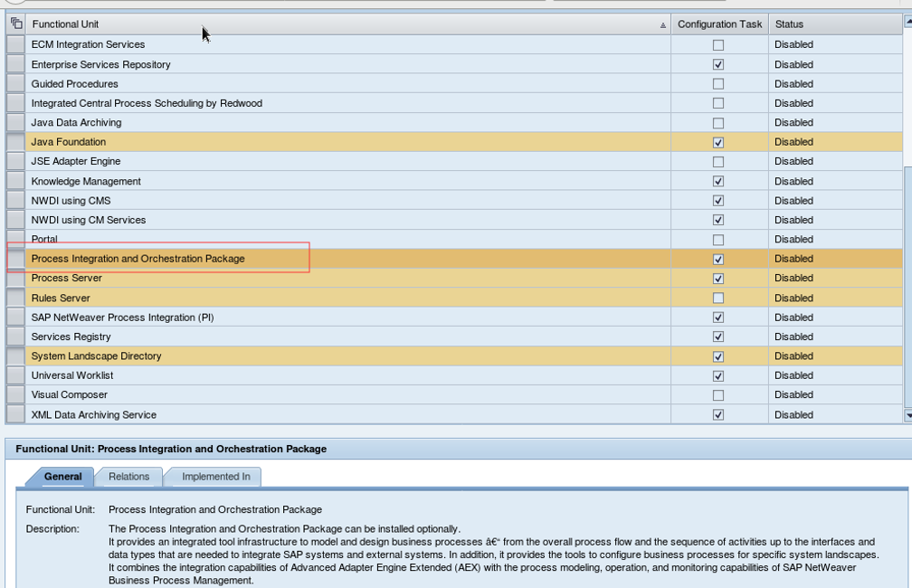The image size is (912, 588).
Task: Click the row selector square beside Portal
Action: click(14, 239)
